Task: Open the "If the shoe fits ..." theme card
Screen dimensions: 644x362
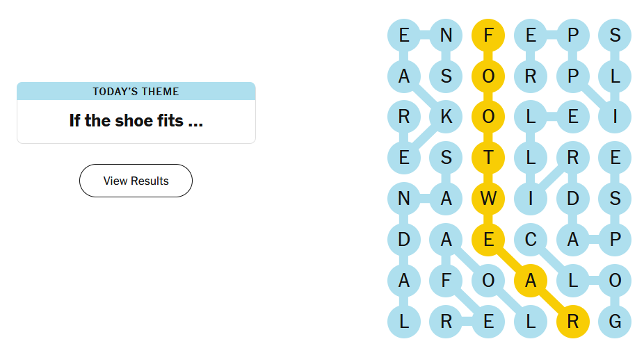Action: click(x=136, y=113)
